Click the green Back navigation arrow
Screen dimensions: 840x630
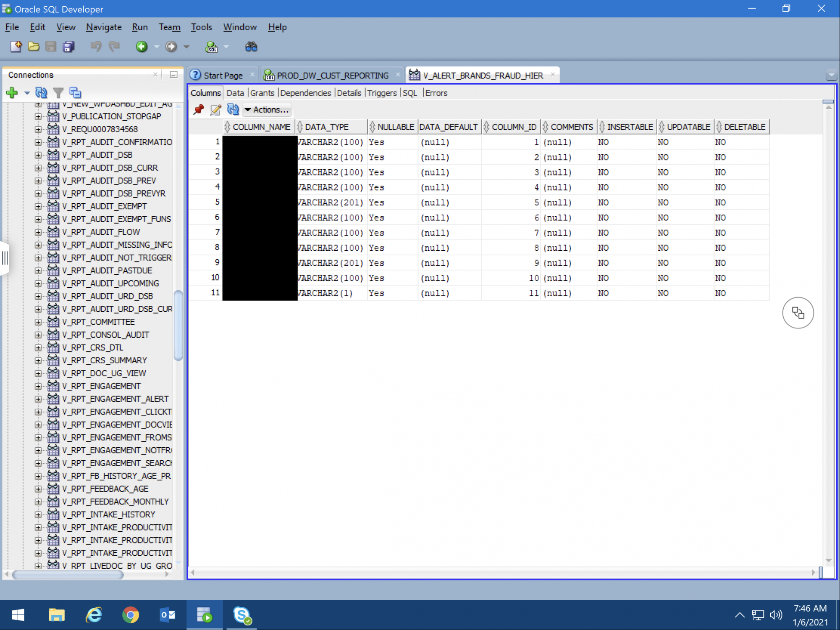pos(142,47)
